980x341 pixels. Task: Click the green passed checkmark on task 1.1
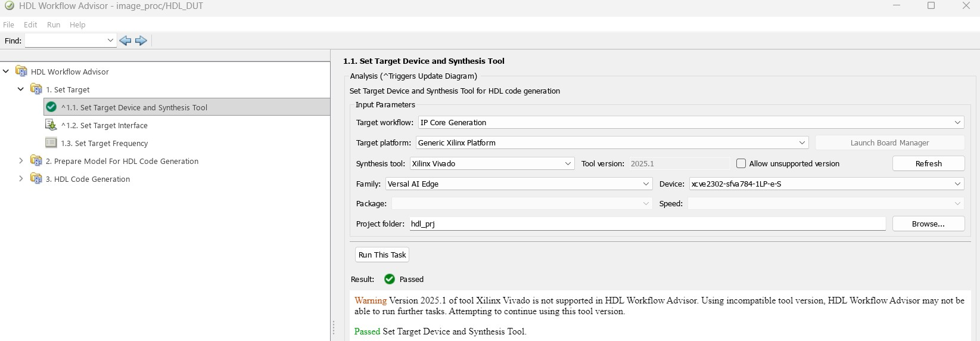51,107
